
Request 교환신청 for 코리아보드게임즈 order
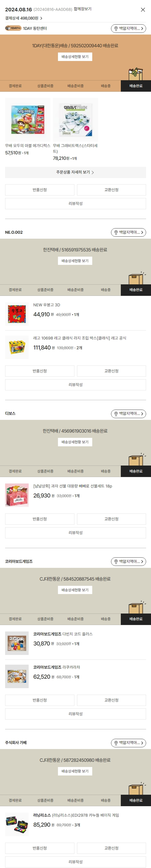(x=112, y=700)
